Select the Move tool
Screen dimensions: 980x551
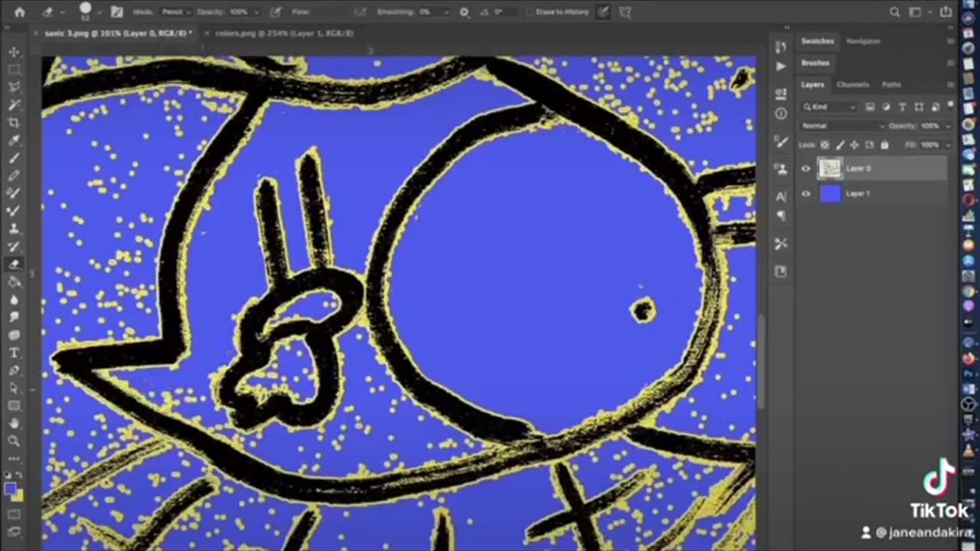tap(14, 52)
